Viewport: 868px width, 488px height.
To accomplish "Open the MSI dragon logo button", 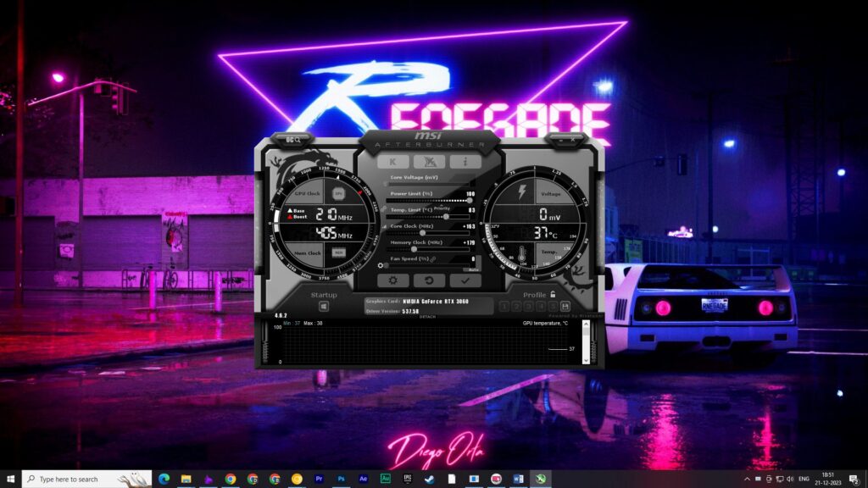I will click(429, 162).
